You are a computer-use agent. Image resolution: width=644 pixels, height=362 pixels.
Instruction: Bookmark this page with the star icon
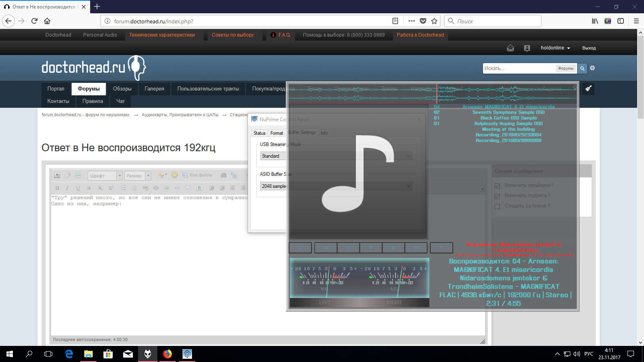[x=434, y=21]
